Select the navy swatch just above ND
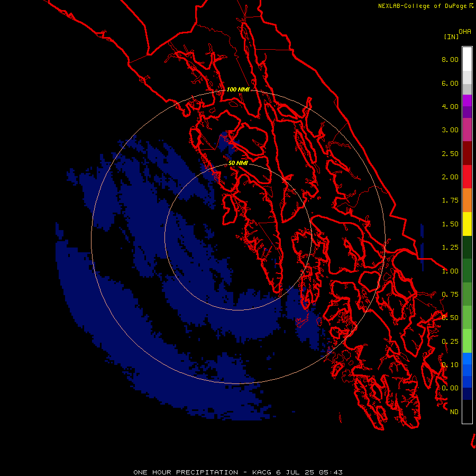476x476 pixels. click(x=467, y=393)
